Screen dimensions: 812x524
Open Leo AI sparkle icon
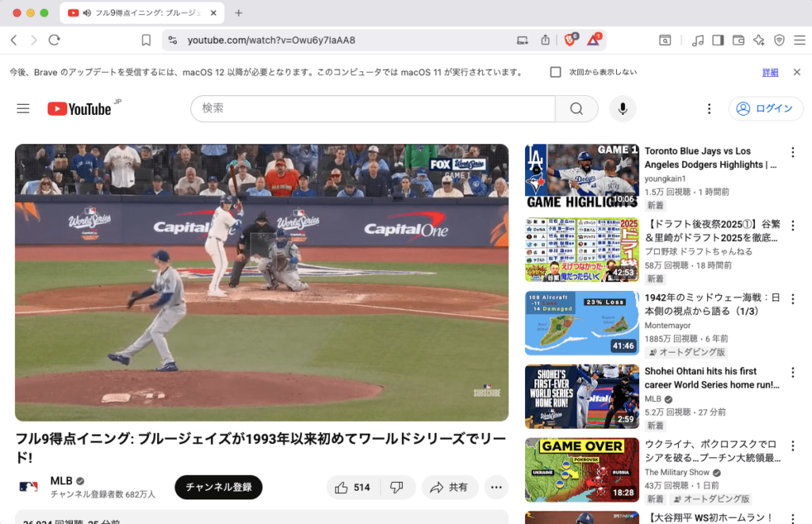pyautogui.click(x=759, y=40)
